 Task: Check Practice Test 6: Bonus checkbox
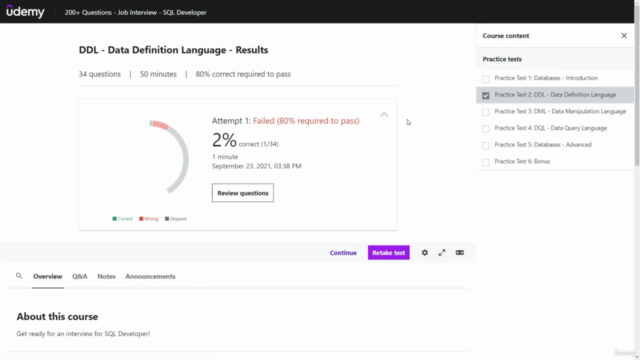tap(486, 162)
